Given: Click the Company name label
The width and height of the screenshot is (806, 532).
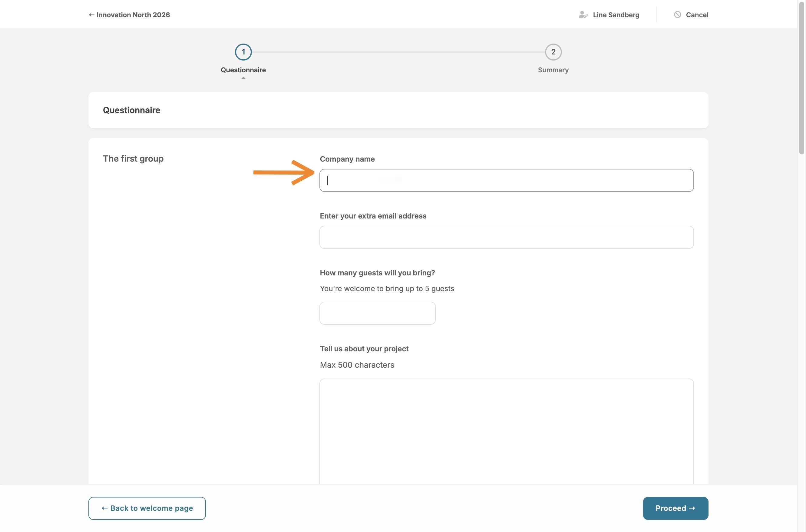Looking at the screenshot, I should coord(347,159).
